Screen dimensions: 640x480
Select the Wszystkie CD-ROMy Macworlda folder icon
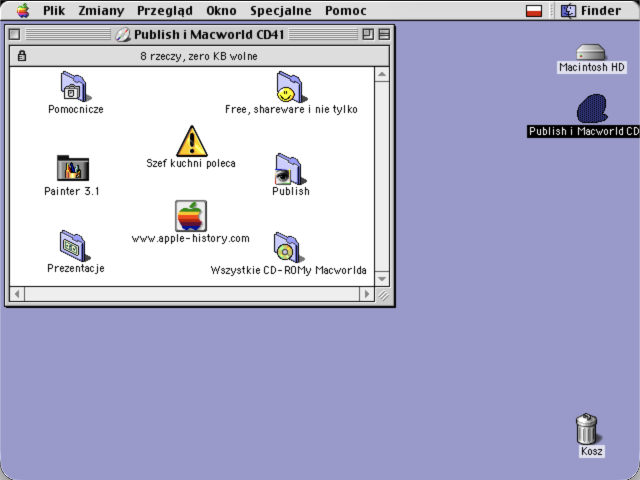(x=289, y=247)
